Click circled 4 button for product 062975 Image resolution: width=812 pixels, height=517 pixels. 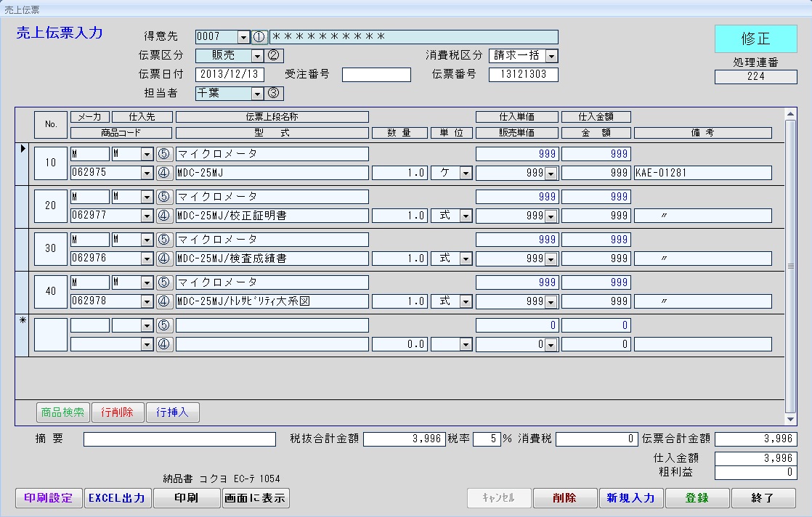point(164,173)
